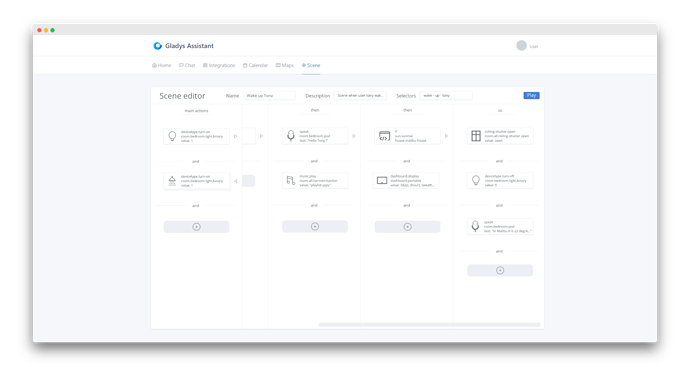Click the light bulb icon in main actions
Image resolution: width=690 pixels, height=367 pixels.
click(172, 136)
